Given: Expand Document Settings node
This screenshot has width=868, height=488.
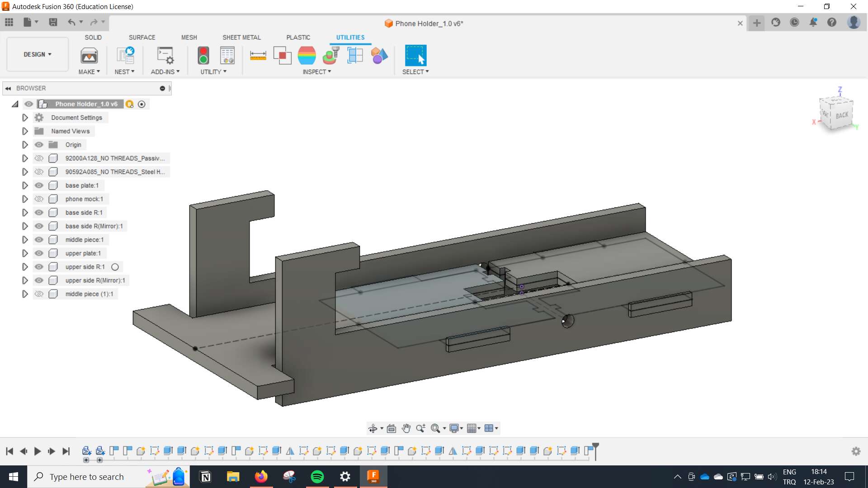Looking at the screenshot, I should coord(24,117).
